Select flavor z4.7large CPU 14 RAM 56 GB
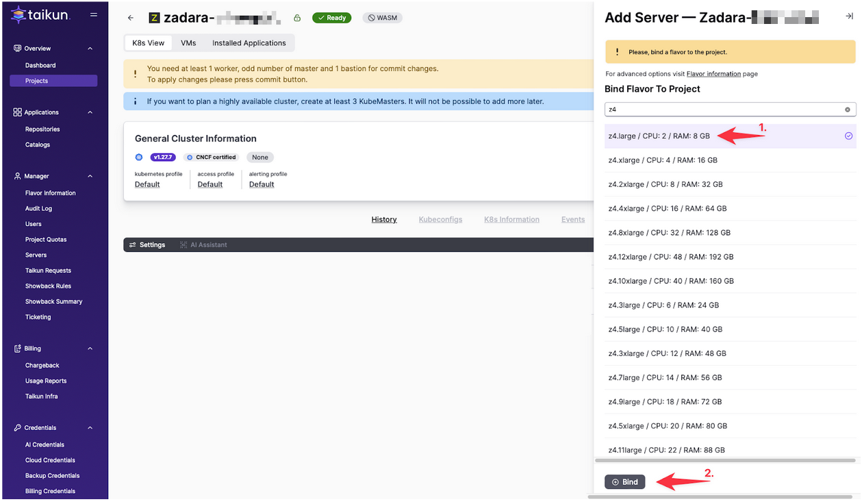The width and height of the screenshot is (862, 504). point(731,378)
